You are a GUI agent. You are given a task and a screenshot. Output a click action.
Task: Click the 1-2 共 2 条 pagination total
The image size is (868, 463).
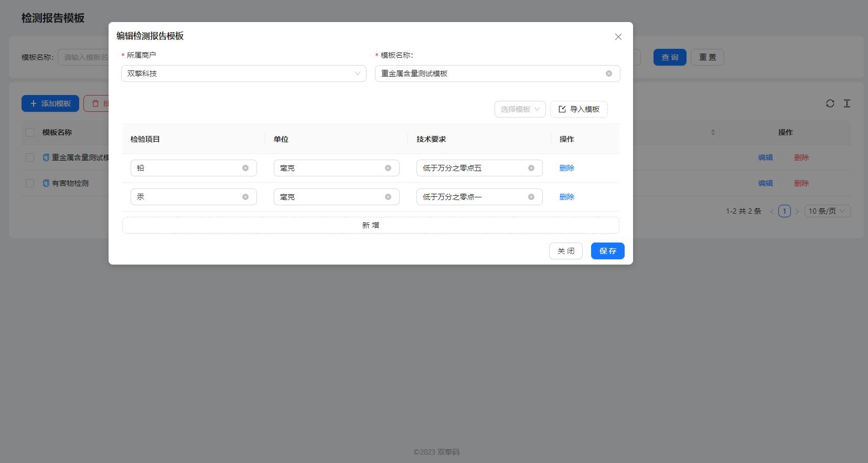pos(744,211)
